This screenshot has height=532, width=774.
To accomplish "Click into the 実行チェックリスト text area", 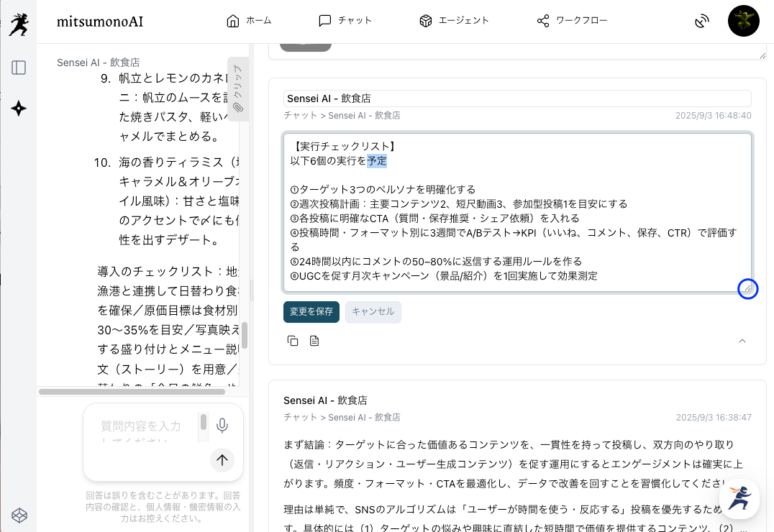I will 517,213.
